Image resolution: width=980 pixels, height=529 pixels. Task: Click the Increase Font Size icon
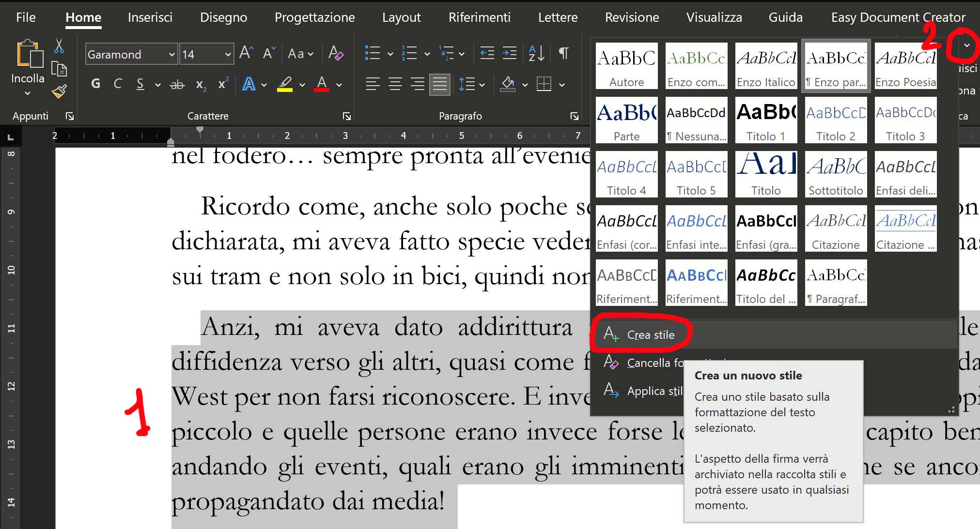coord(246,53)
